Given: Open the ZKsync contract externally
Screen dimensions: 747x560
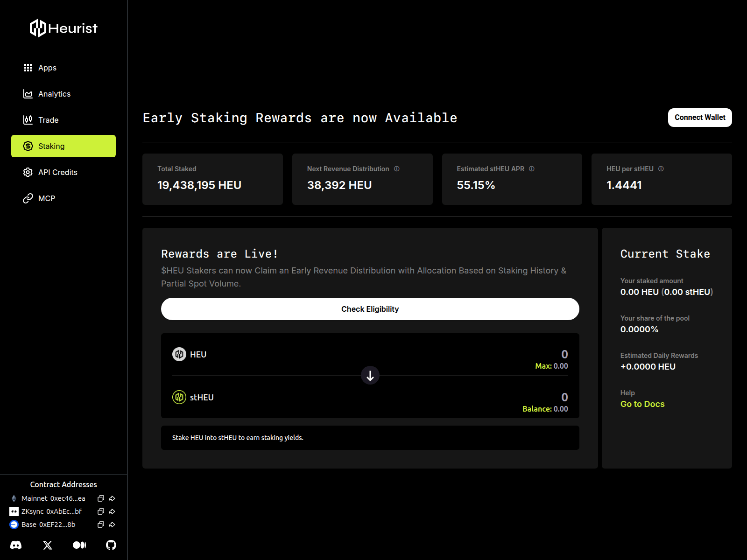Looking at the screenshot, I should click(112, 511).
